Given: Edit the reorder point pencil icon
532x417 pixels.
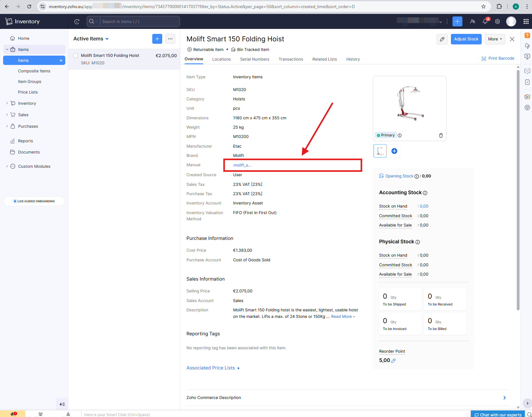Looking at the screenshot, I should (393, 361).
